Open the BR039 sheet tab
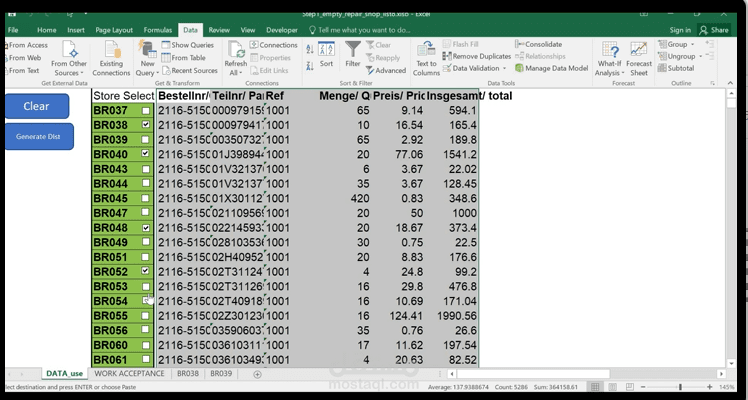Image resolution: width=748 pixels, height=400 pixels. (x=221, y=374)
